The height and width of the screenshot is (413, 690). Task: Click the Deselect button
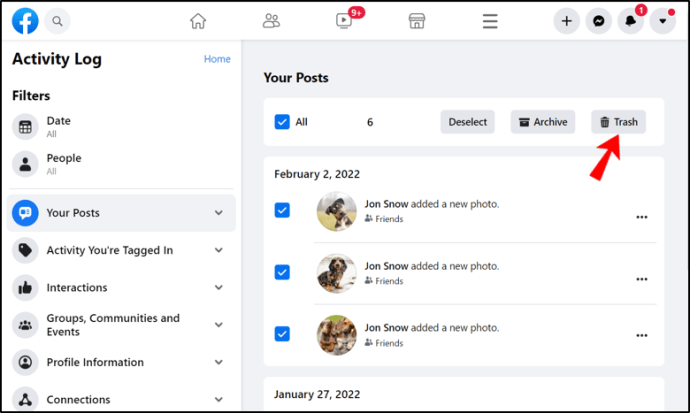click(467, 122)
